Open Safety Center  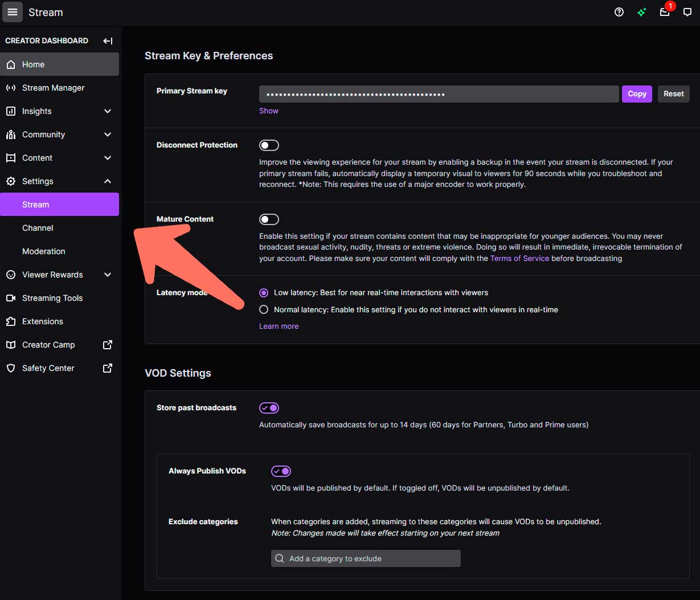click(x=60, y=368)
